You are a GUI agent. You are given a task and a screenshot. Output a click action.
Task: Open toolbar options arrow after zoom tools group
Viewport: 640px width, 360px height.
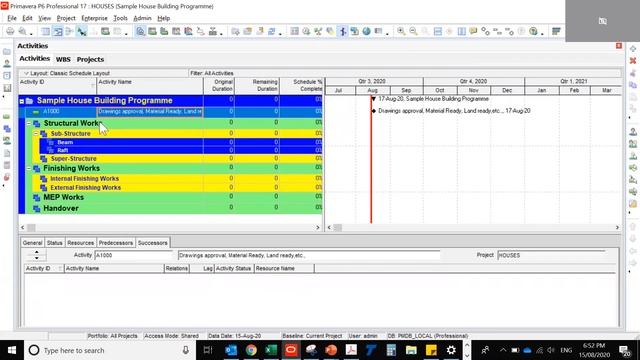[542, 33]
